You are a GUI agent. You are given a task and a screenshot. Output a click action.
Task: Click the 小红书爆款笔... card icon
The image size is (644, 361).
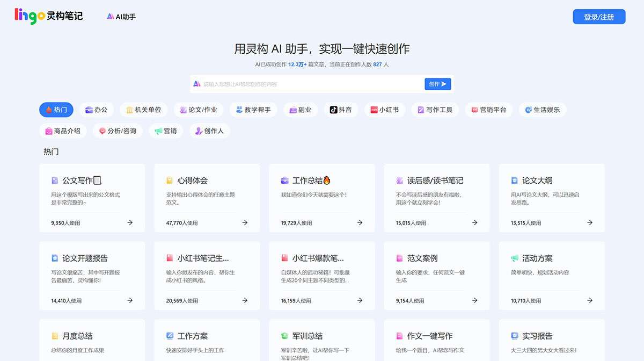coord(285,258)
